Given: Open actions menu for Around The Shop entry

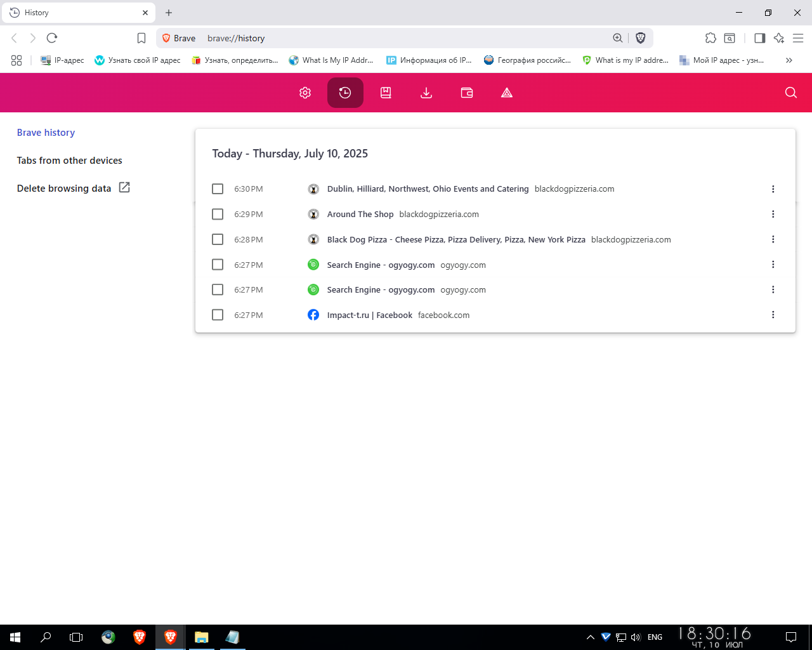Looking at the screenshot, I should point(773,215).
